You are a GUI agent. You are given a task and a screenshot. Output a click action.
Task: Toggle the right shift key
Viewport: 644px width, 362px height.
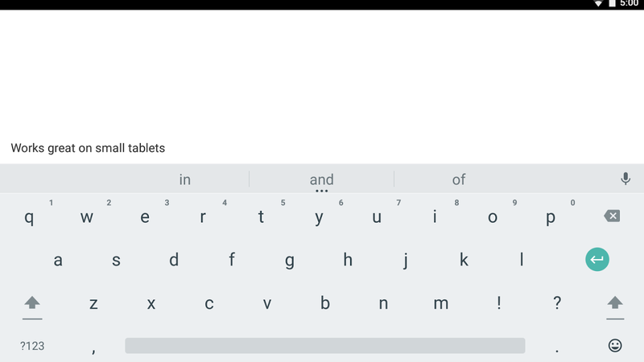(615, 303)
